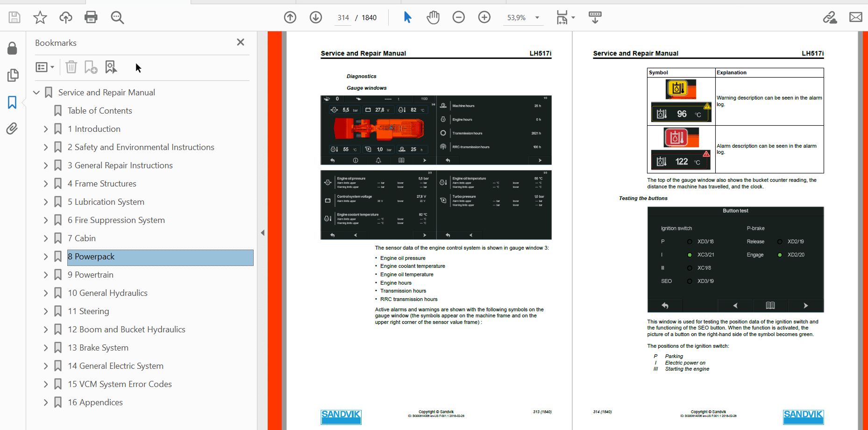Open the 7 Cabin bookmark
868x430 pixels.
tap(82, 238)
